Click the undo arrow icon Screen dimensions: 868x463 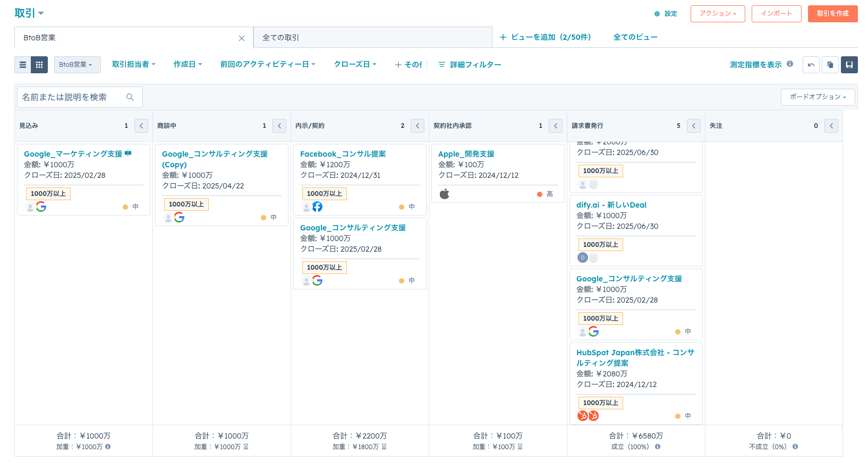(x=811, y=65)
